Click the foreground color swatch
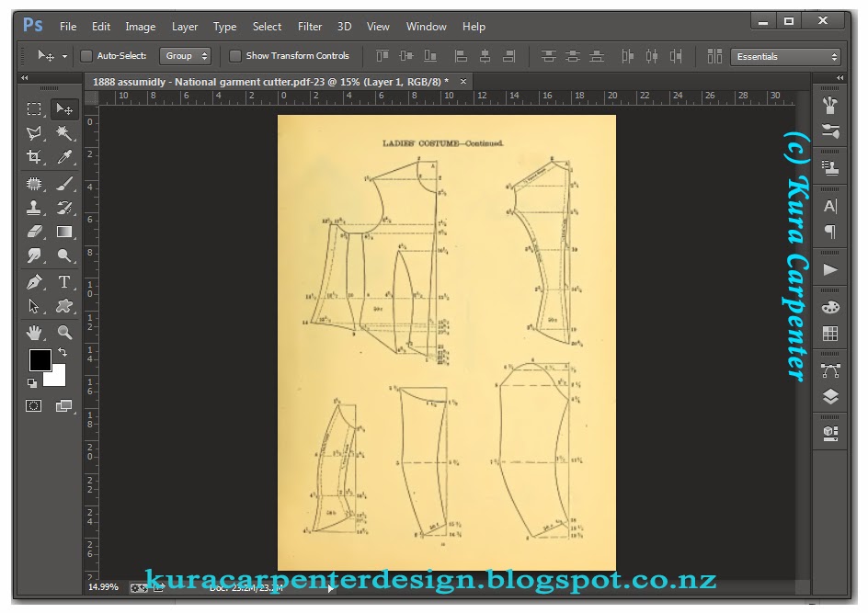Screen dimensions: 868x613 point(40,361)
